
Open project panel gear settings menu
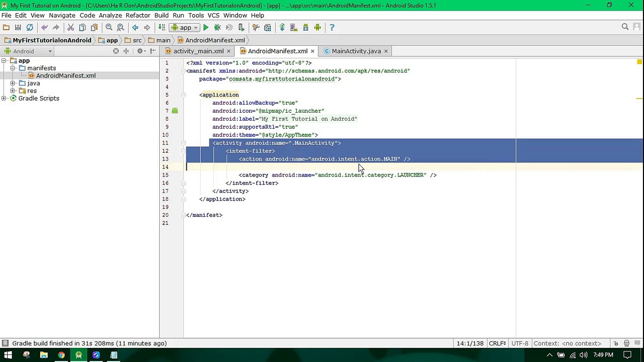tap(141, 51)
